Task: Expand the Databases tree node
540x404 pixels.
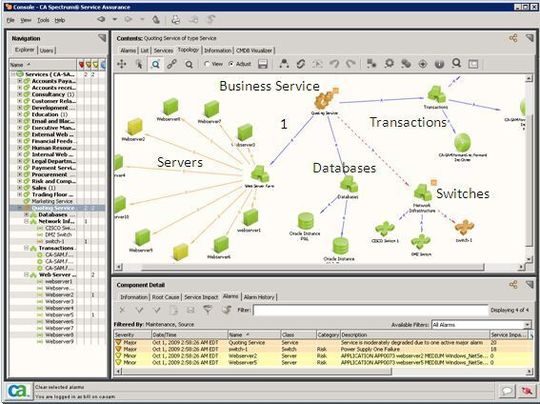Action: [27, 215]
